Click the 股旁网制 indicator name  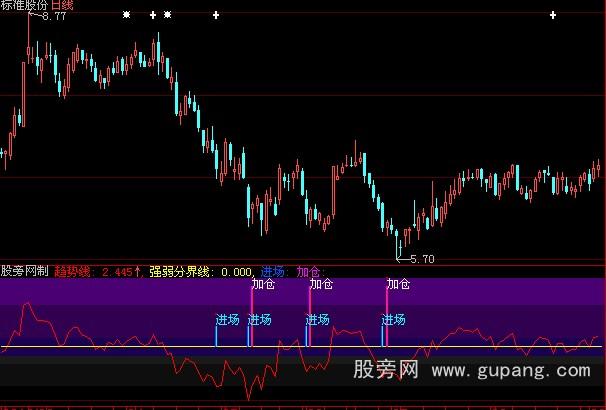pyautogui.click(x=24, y=271)
